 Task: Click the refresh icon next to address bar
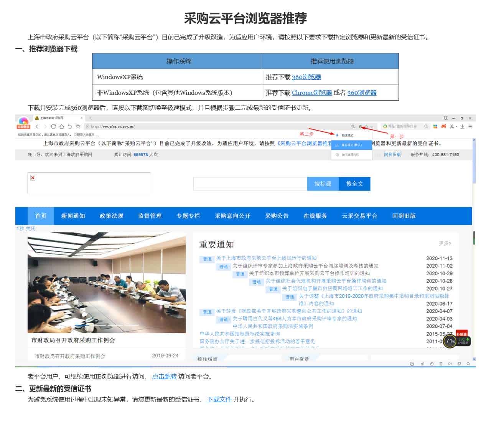pyautogui.click(x=53, y=126)
